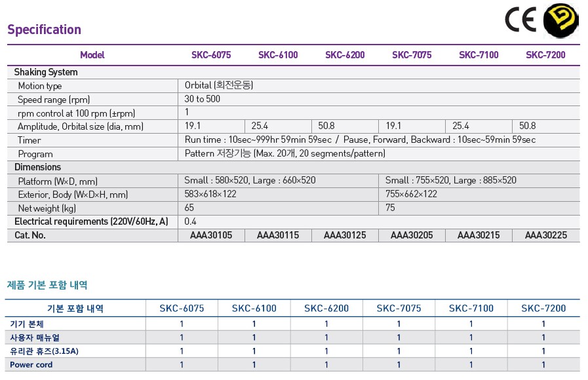
Task: Select the Pattern 저장기능 program value
Action: [285, 153]
